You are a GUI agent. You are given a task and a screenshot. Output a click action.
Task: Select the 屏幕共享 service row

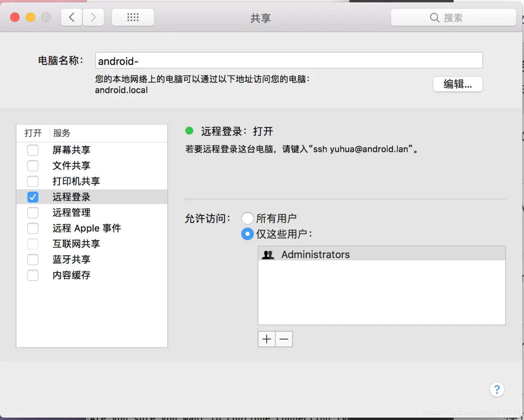[92, 150]
